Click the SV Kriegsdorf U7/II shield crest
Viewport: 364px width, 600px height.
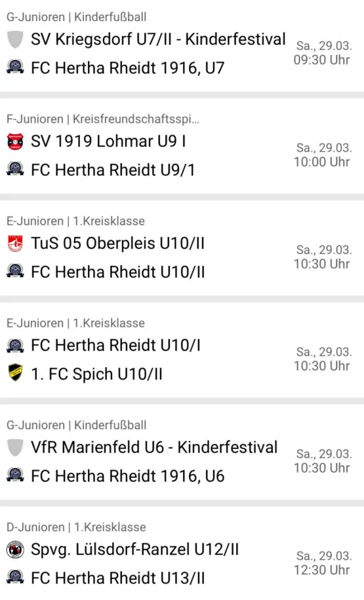point(15,39)
